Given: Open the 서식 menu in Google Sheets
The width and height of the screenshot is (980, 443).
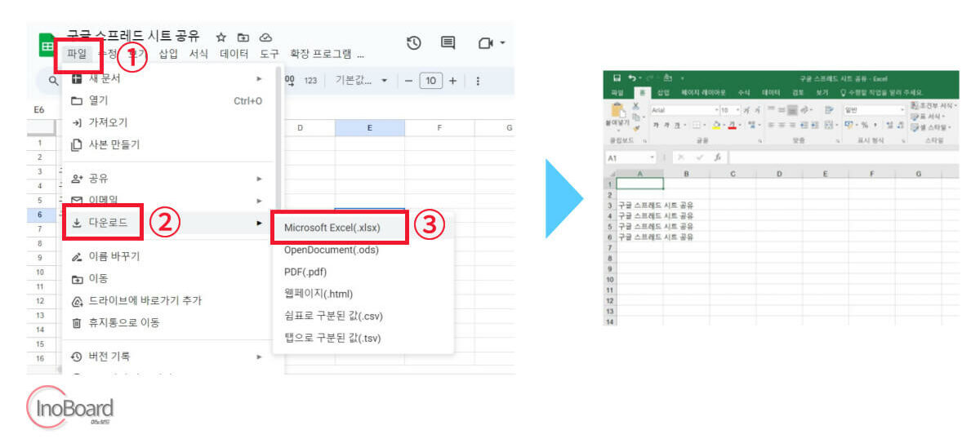Looking at the screenshot, I should pos(198,54).
